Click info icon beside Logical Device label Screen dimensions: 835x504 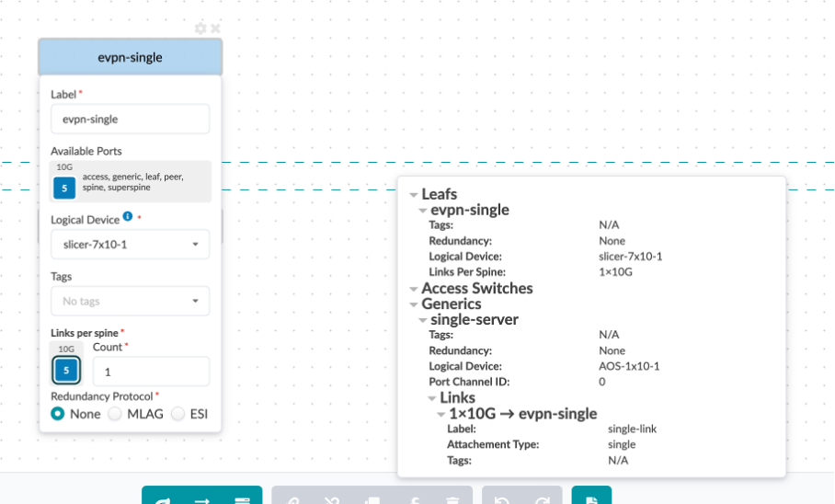click(x=128, y=217)
